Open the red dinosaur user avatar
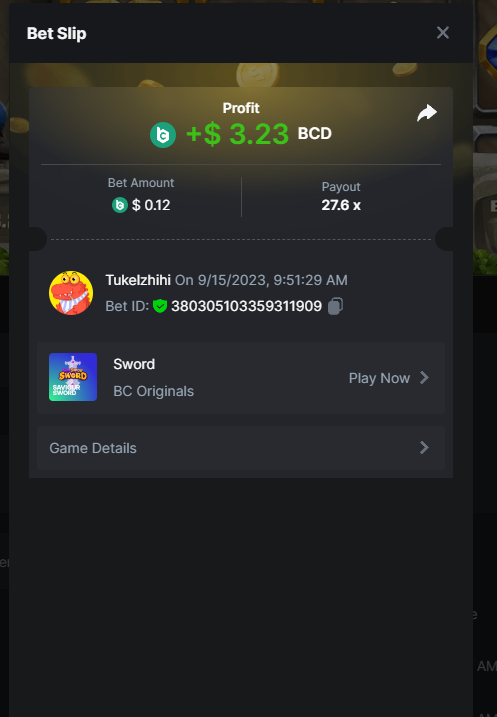Screen dimensions: 497x717 coord(71,293)
